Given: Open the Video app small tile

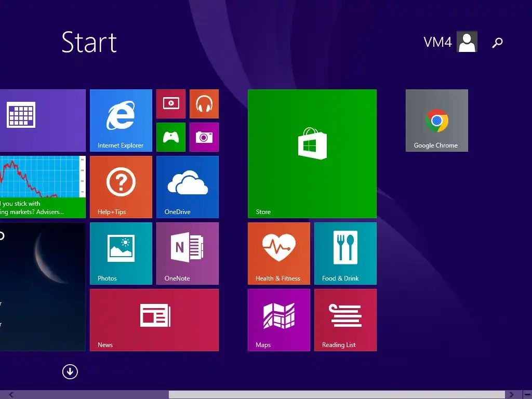Looking at the screenshot, I should 171,104.
